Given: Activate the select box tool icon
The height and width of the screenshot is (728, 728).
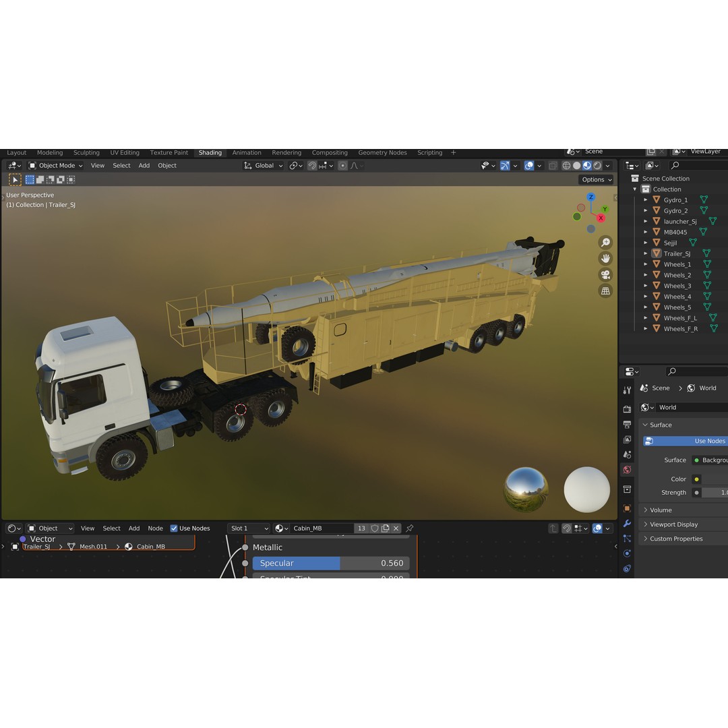Looking at the screenshot, I should point(16,180).
